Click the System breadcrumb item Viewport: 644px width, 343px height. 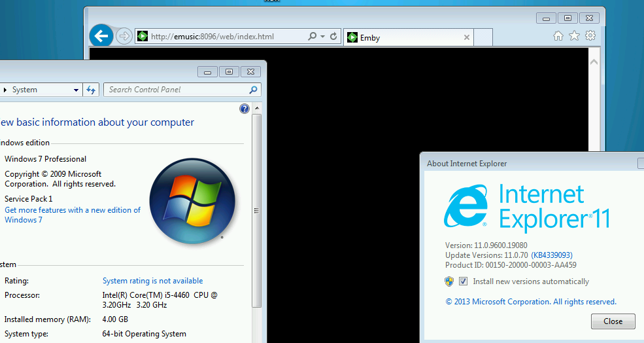pyautogui.click(x=25, y=90)
